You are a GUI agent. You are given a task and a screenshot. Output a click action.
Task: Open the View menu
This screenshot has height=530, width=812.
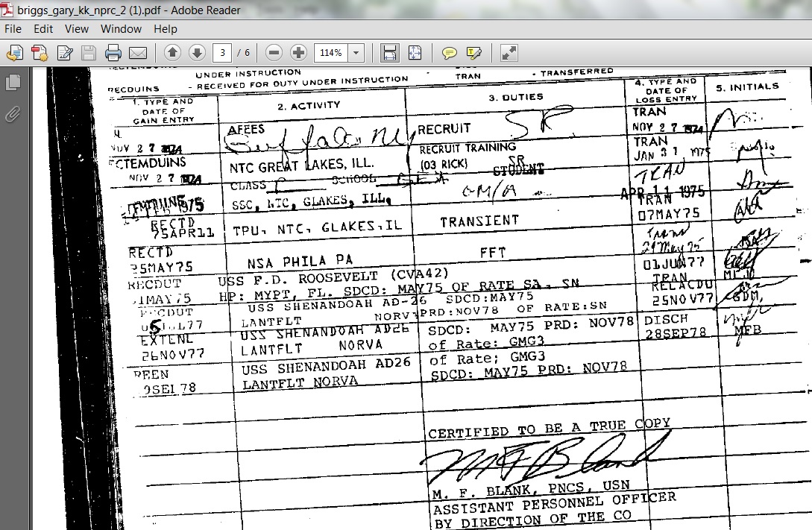[76, 29]
